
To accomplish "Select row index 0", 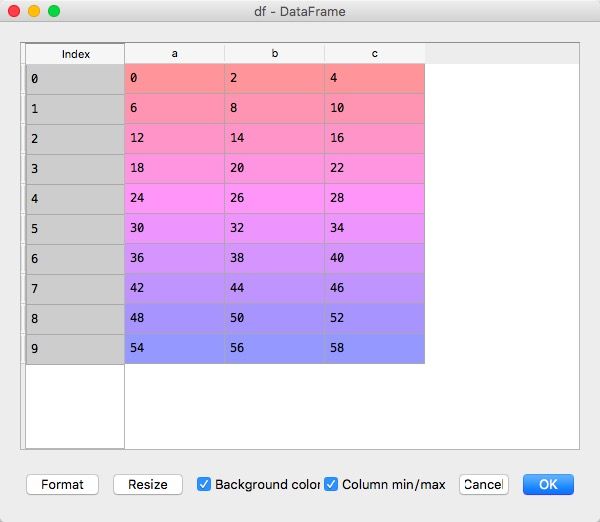I will pyautogui.click(x=75, y=79).
